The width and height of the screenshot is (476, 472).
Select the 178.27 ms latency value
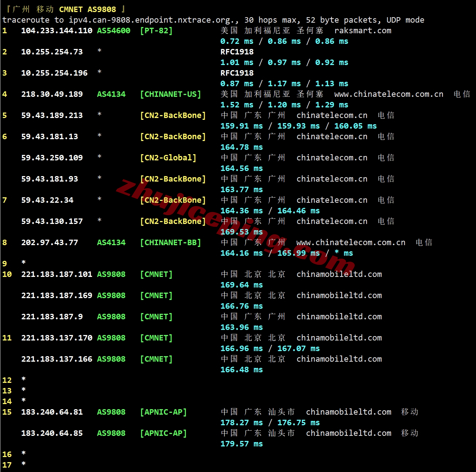click(x=242, y=423)
